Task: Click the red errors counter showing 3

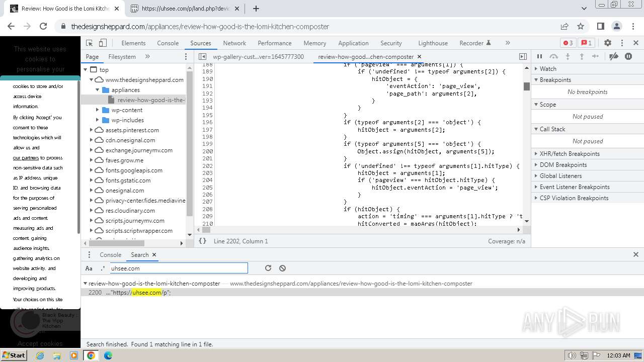Action: [x=568, y=43]
